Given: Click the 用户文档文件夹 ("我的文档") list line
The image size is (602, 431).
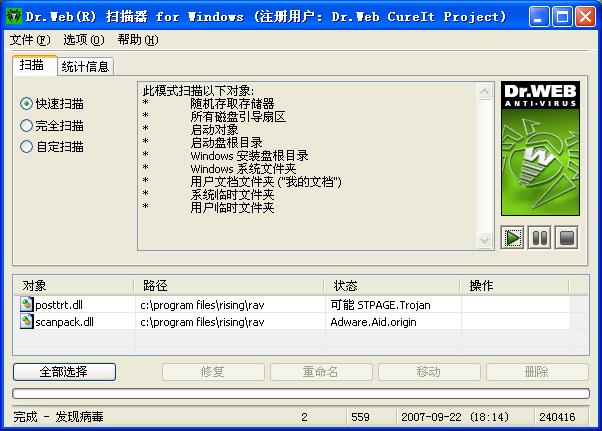Looking at the screenshot, I should [266, 182].
